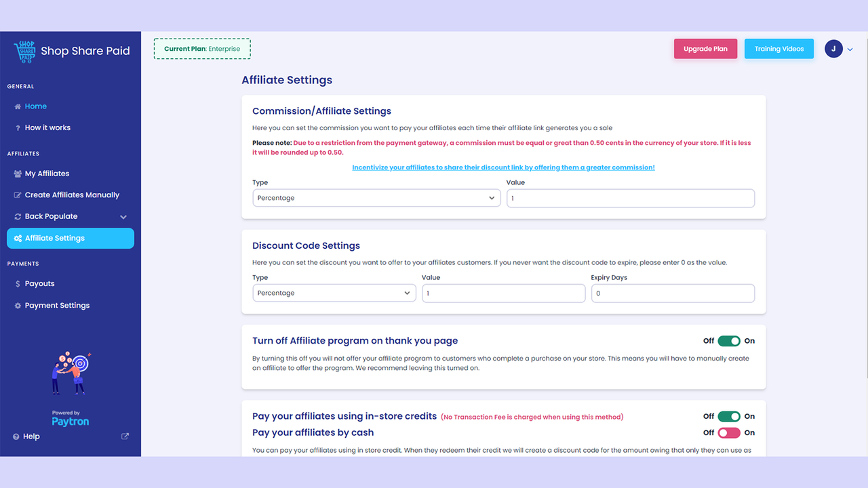Viewport: 868px width, 488px height.
Task: Open the How it works page
Action: point(47,128)
